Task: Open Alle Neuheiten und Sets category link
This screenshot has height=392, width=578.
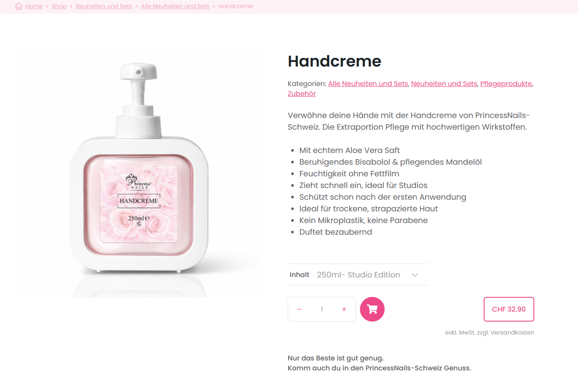Action: [368, 83]
